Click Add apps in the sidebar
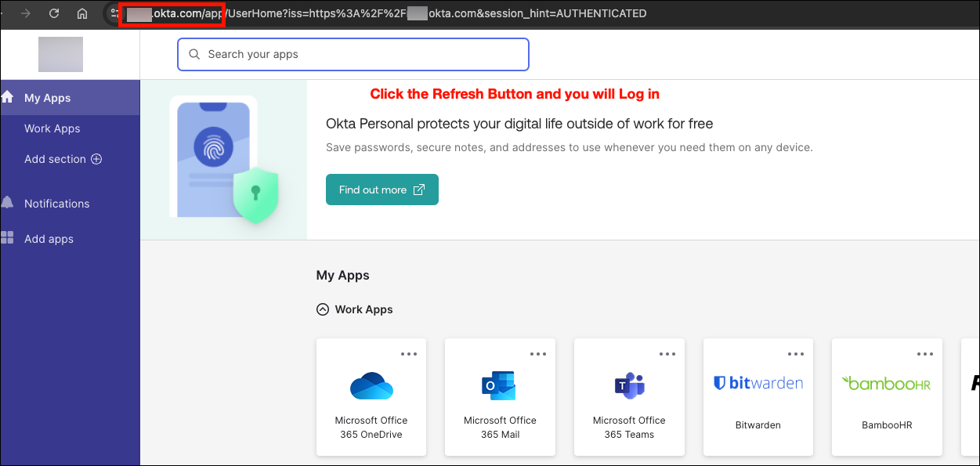Image resolution: width=980 pixels, height=466 pixels. coord(49,239)
